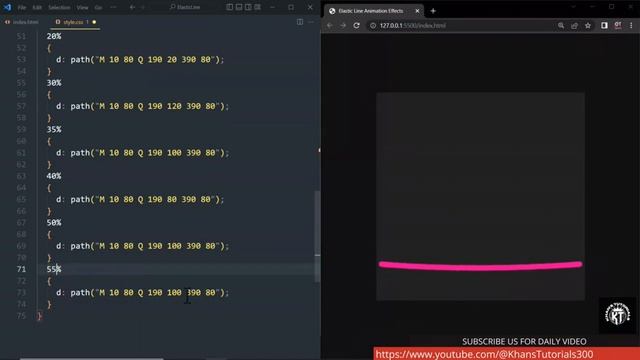Viewport: 640px width, 360px height.
Task: Open the Edit menu in VS Code
Action: pos(37,7)
